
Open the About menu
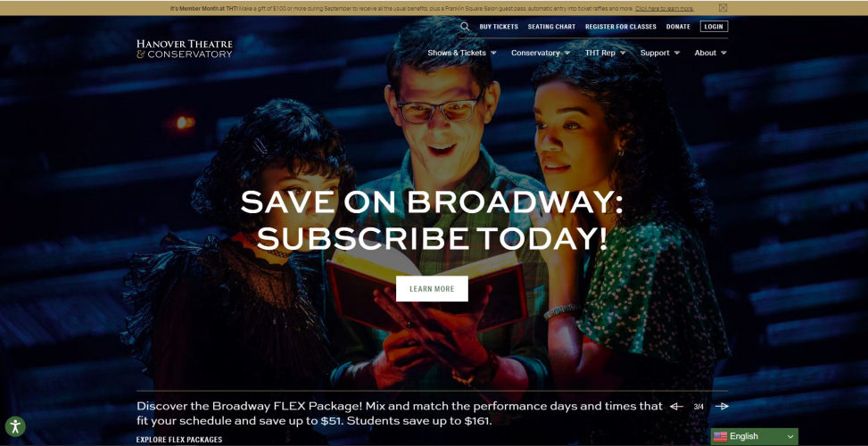pos(711,54)
